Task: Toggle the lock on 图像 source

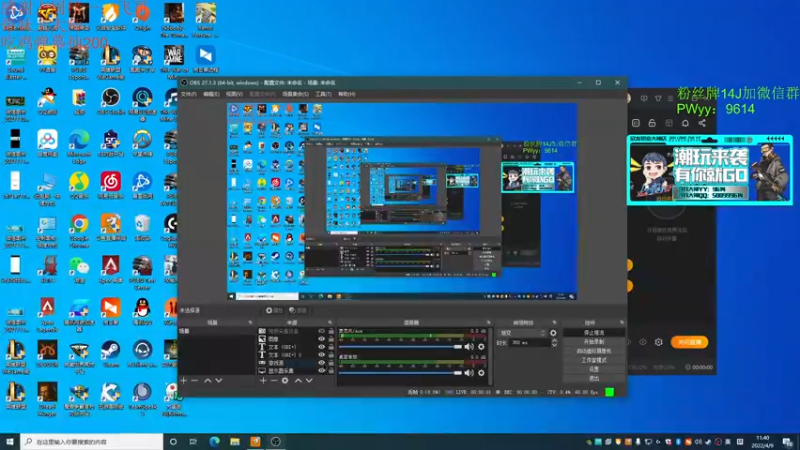Action: point(331,339)
